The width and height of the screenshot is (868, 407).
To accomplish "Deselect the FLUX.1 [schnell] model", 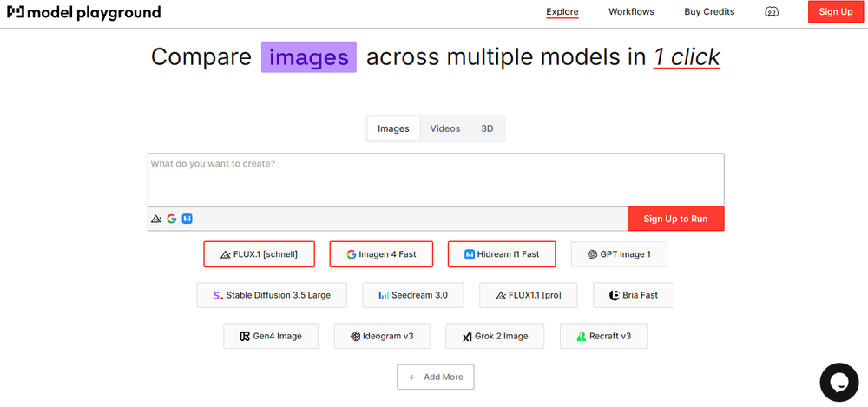I will [260, 254].
